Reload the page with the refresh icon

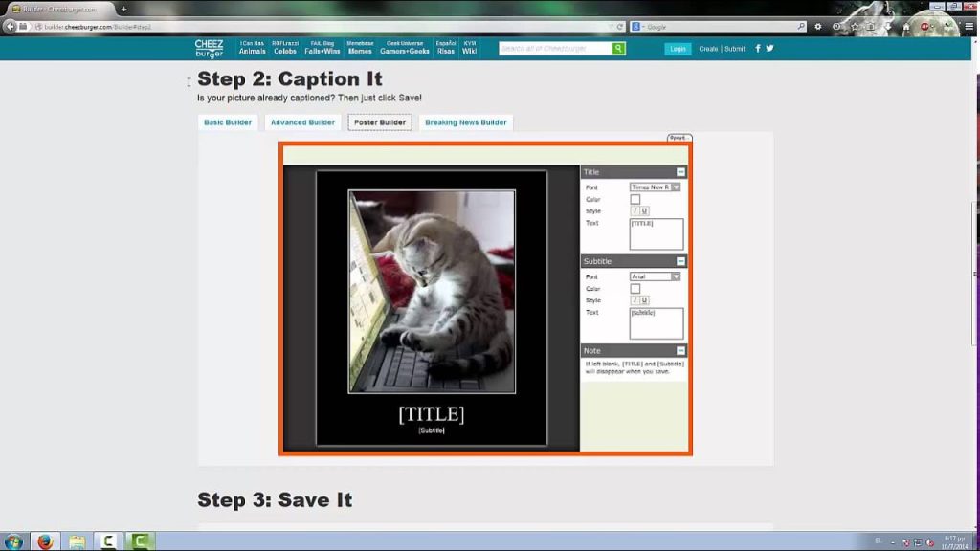pos(620,27)
